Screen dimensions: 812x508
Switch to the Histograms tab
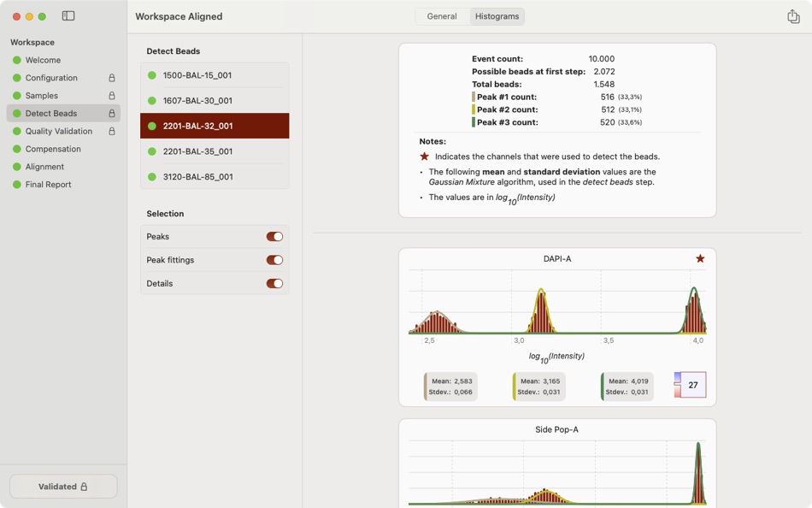(497, 16)
